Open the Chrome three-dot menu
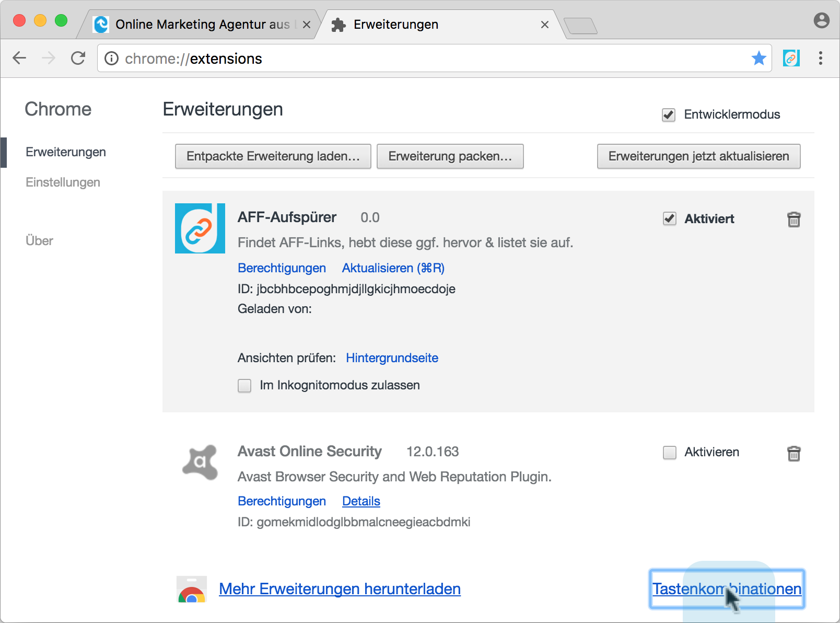The height and width of the screenshot is (623, 840). point(820,58)
